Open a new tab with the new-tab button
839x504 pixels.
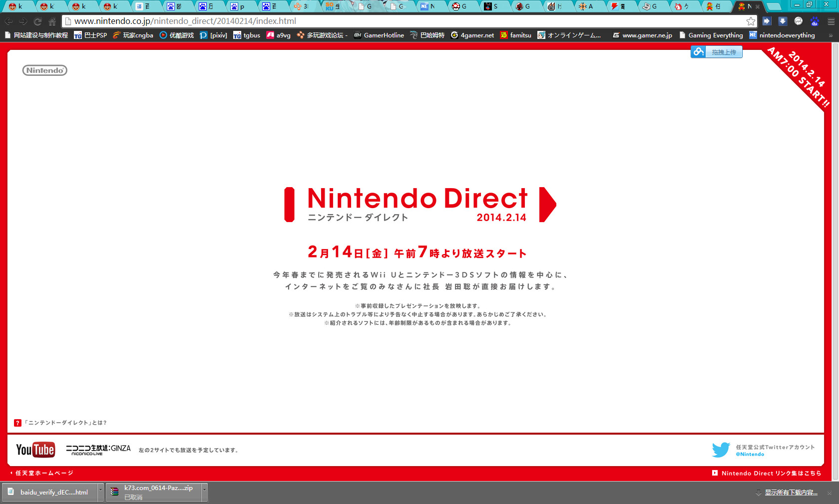(x=774, y=6)
